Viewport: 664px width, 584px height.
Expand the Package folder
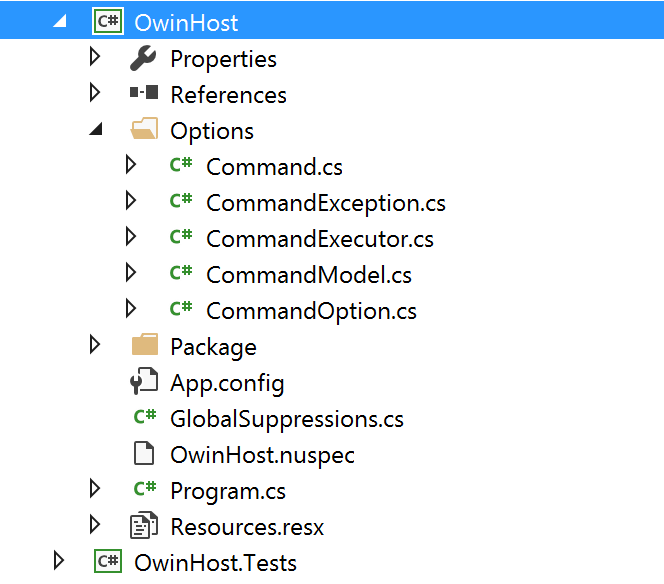tap(95, 345)
